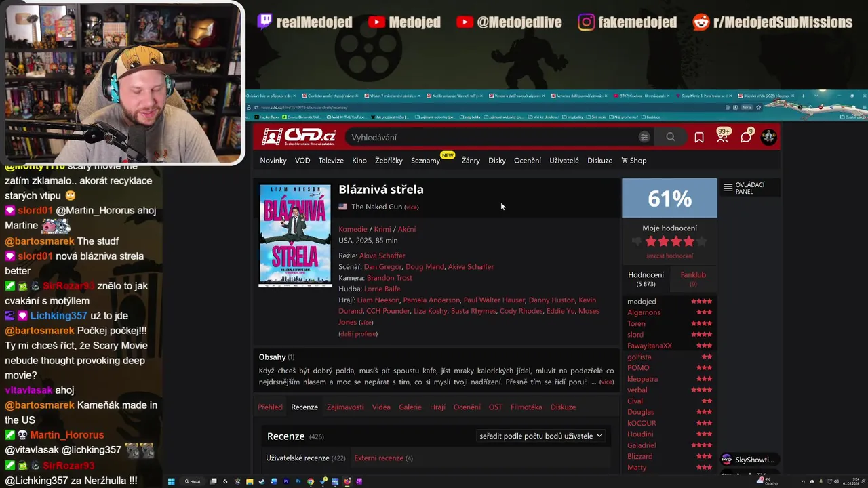The height and width of the screenshot is (488, 868).
Task: Show další profese crew list
Action: tap(358, 334)
